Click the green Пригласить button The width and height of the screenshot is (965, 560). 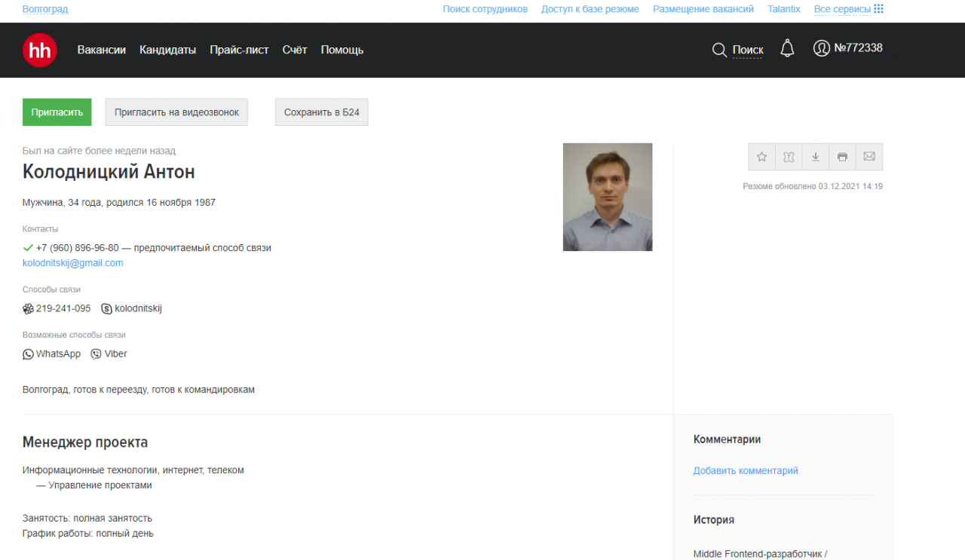[57, 112]
